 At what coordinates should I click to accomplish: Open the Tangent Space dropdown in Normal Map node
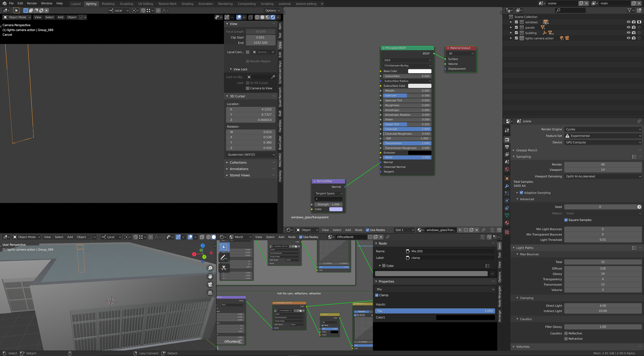328,193
